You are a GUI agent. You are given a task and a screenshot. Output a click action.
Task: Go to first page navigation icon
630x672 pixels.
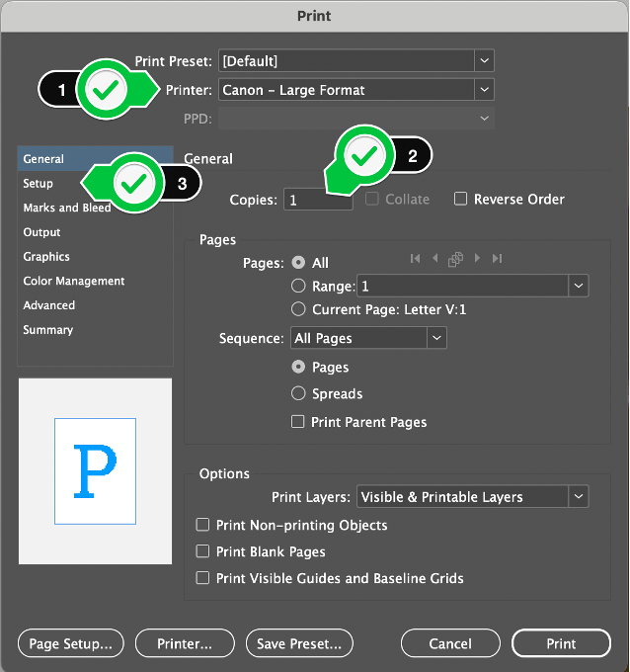(415, 259)
